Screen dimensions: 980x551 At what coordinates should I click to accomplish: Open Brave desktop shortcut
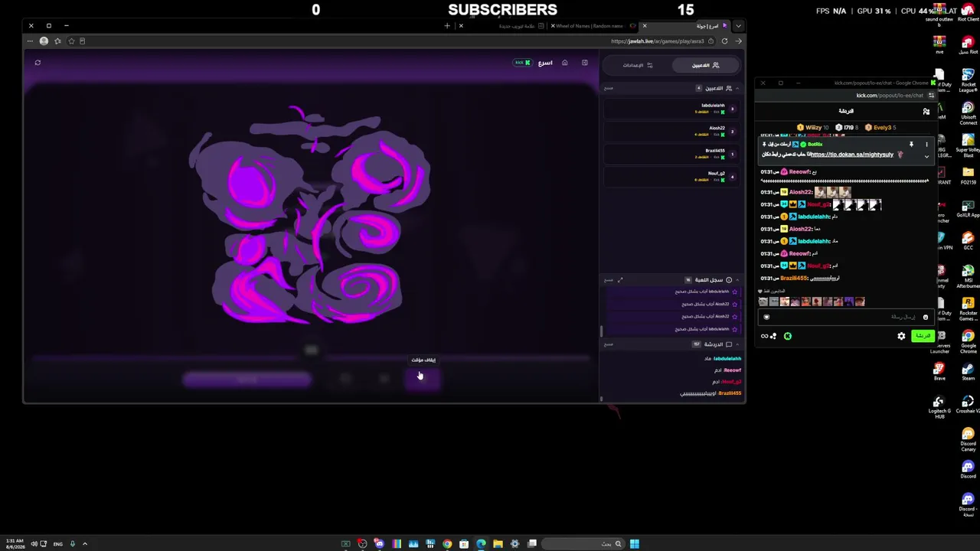(x=939, y=371)
